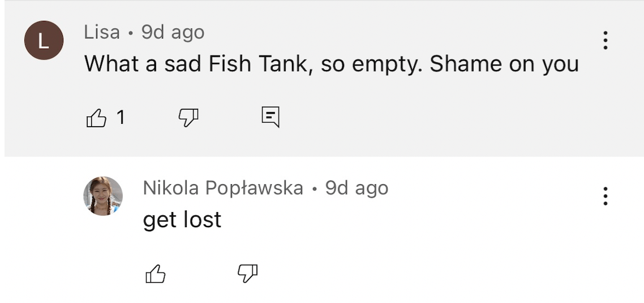Like Lisa's comment with thumbs up
This screenshot has height=303, width=644.
pos(96,118)
